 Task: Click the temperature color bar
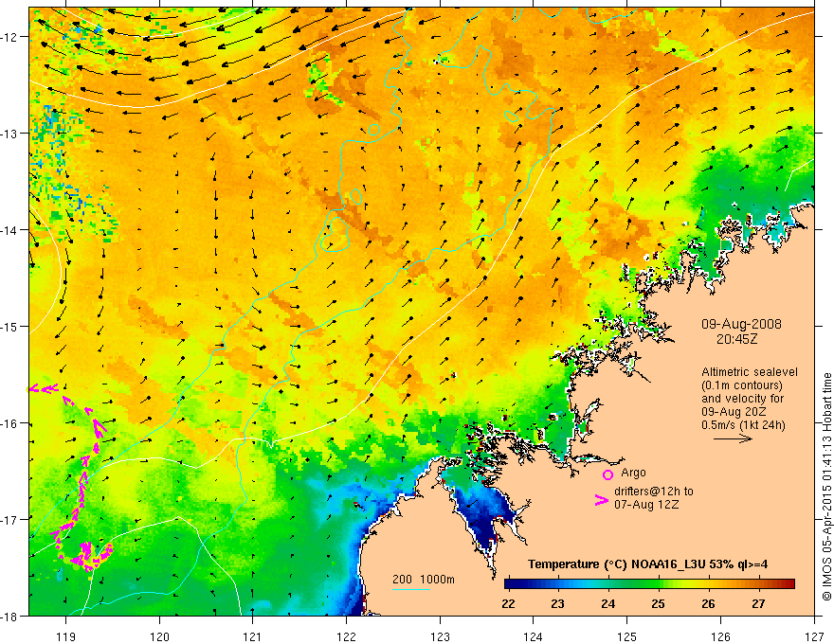(x=649, y=584)
